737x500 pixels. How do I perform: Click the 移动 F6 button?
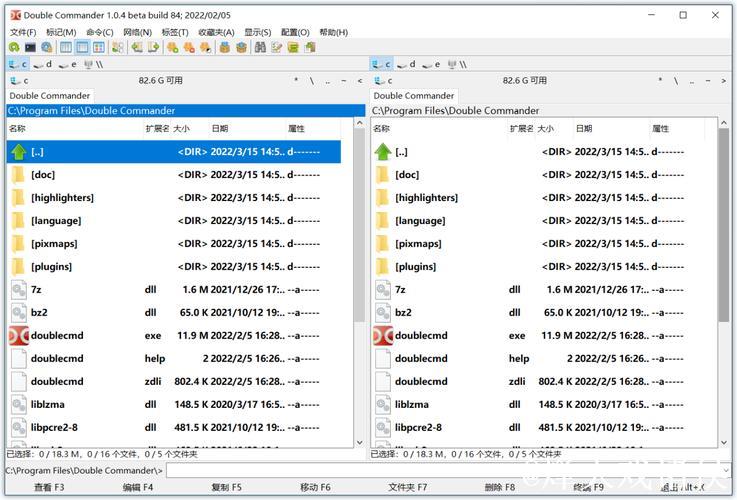tap(315, 487)
